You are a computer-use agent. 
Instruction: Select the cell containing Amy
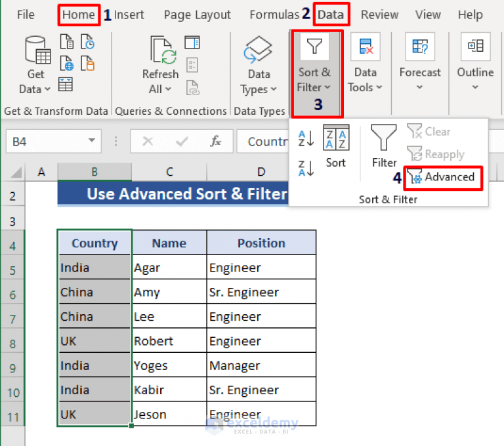click(169, 292)
